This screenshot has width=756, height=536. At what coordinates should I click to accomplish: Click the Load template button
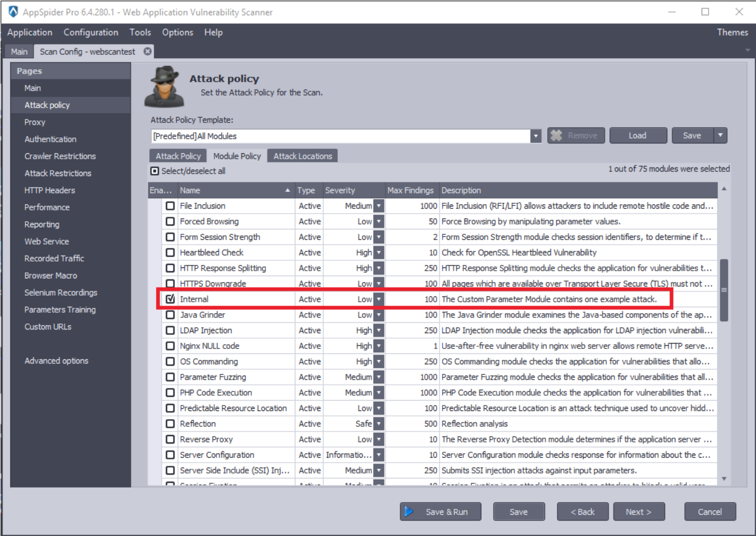638,135
